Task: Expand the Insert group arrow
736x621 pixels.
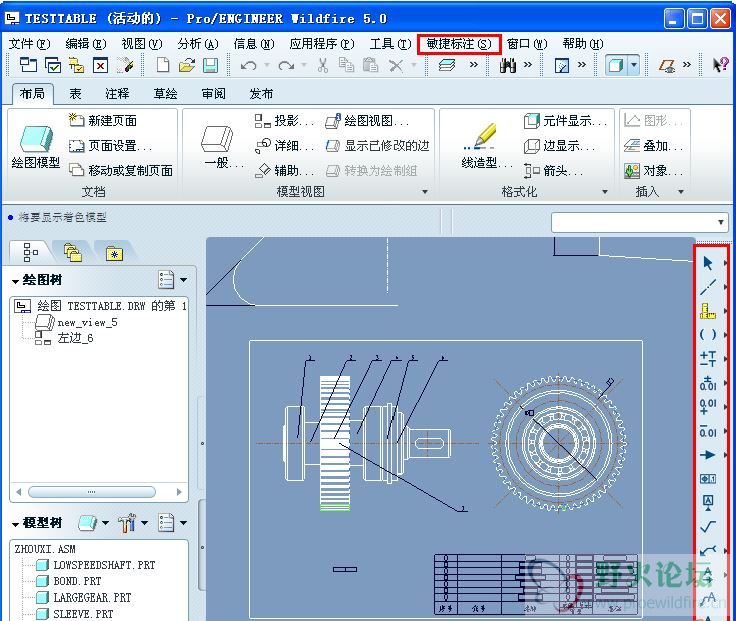Action: tap(681, 192)
